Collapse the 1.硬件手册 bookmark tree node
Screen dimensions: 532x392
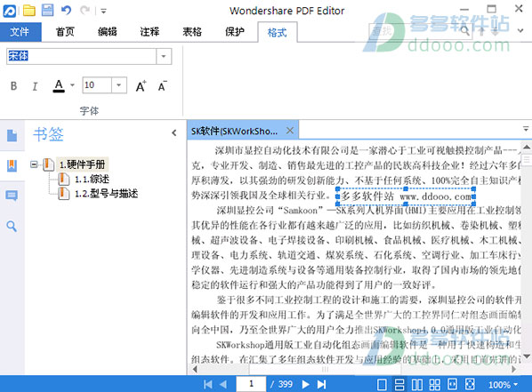pyautogui.click(x=34, y=164)
